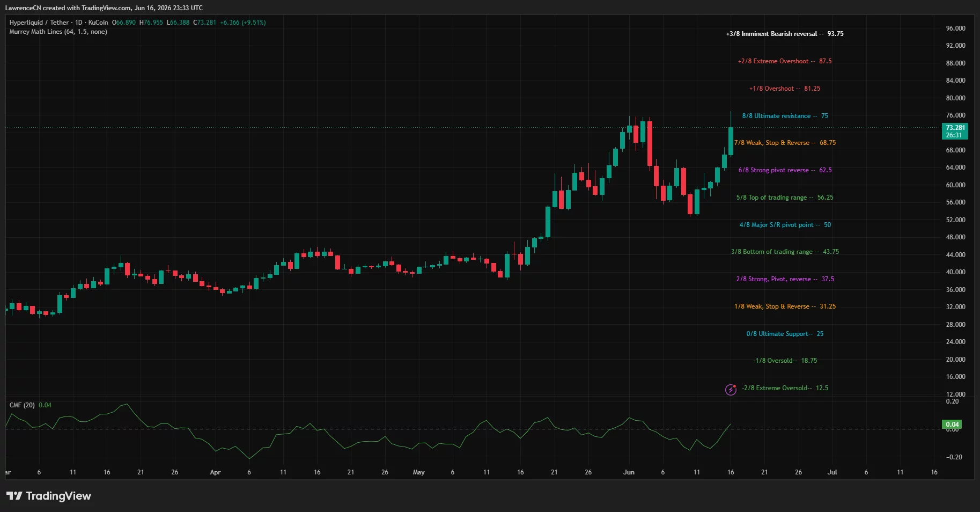Click the purple lightning bolt event icon

click(x=731, y=390)
